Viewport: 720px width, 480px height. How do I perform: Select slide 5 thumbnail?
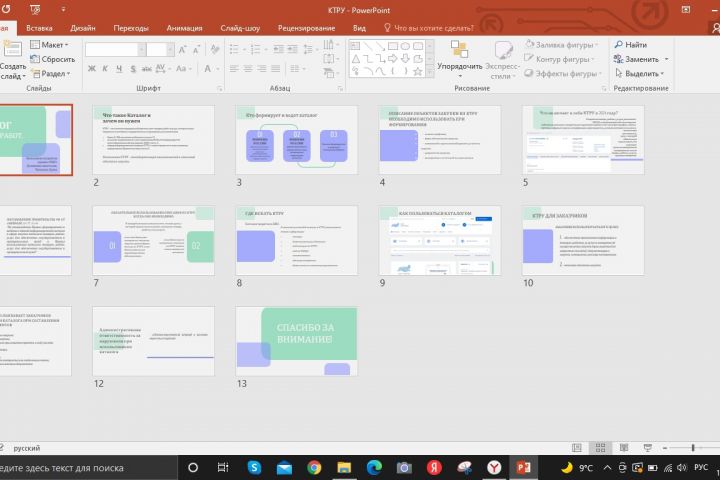point(583,140)
